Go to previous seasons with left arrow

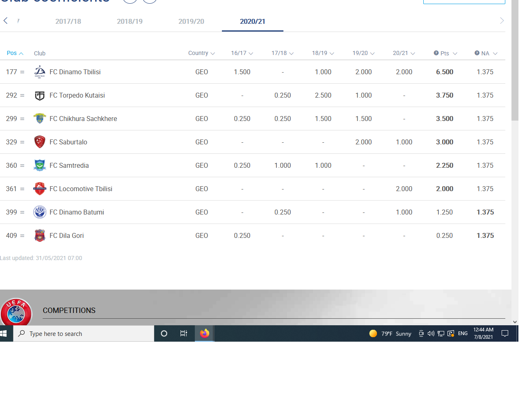[x=6, y=21]
